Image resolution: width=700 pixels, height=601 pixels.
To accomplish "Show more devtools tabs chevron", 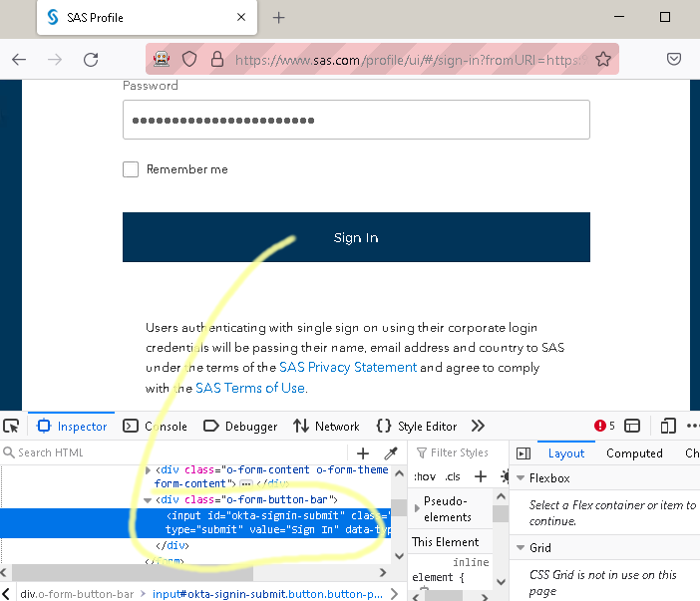I will pos(478,426).
